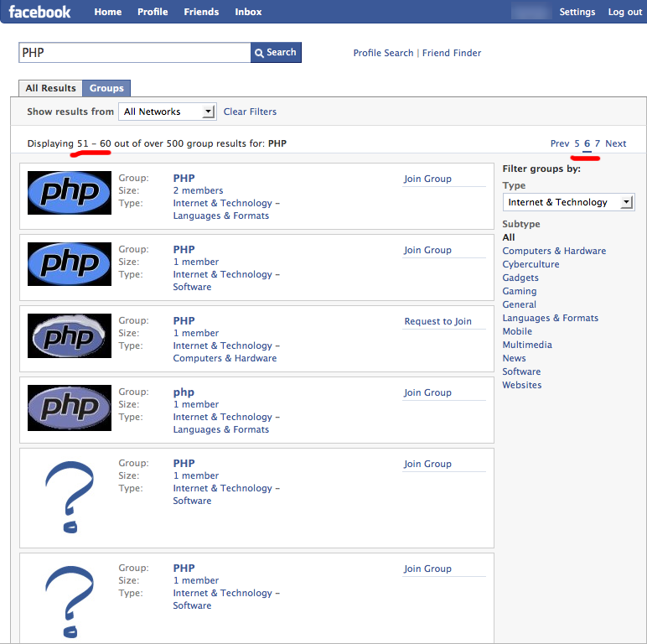Click Languages & Formats in first result
Screen dimensions: 647x644
click(220, 216)
